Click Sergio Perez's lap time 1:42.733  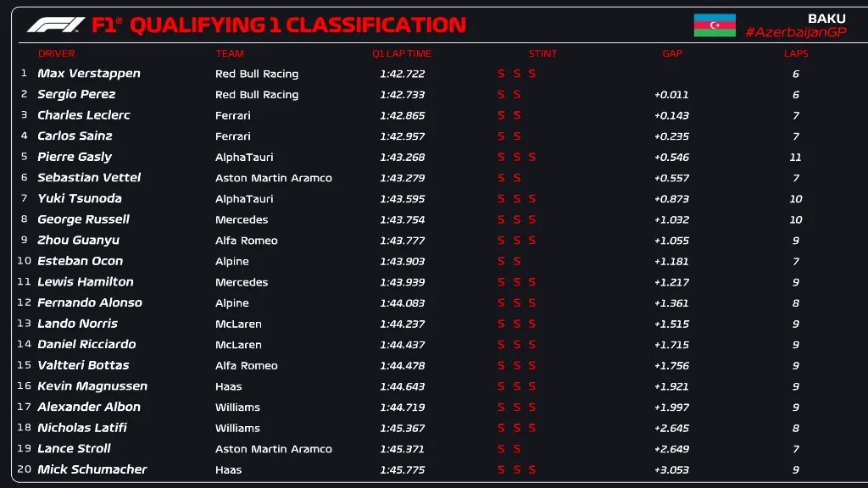click(x=403, y=95)
